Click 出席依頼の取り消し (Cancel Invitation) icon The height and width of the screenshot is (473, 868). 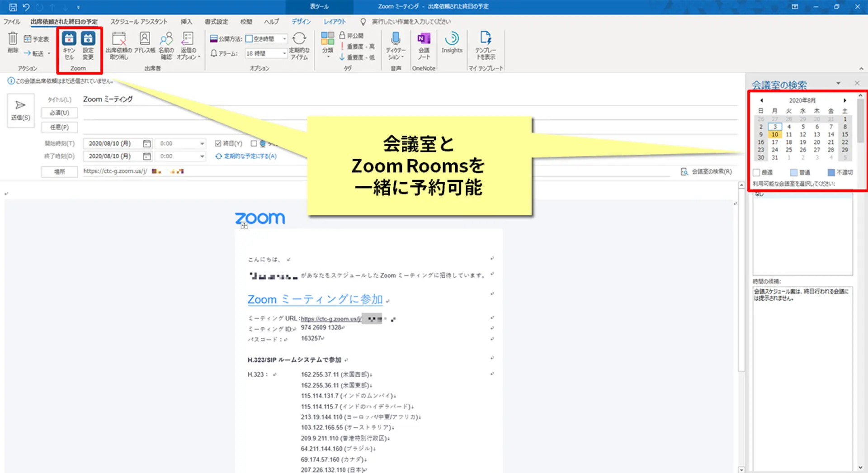tap(119, 39)
